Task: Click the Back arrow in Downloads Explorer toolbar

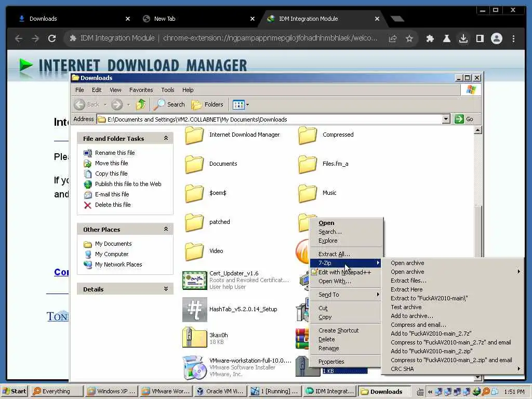Action: click(79, 104)
